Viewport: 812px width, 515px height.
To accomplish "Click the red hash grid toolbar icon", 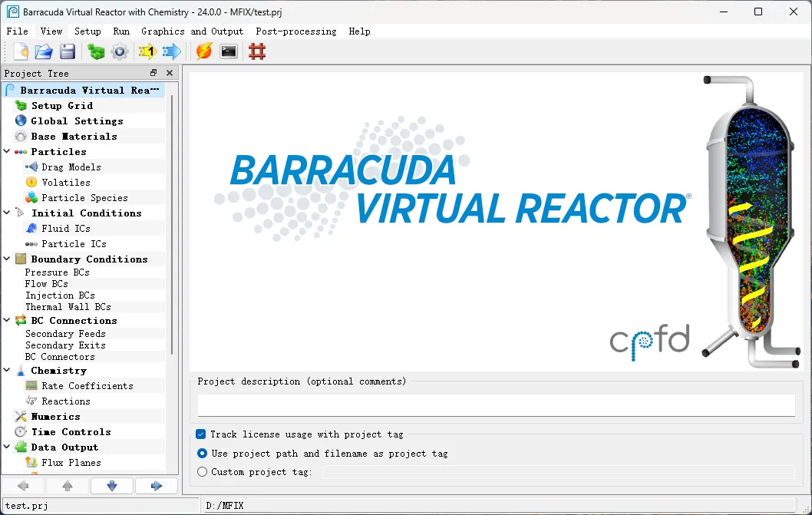I will [257, 51].
